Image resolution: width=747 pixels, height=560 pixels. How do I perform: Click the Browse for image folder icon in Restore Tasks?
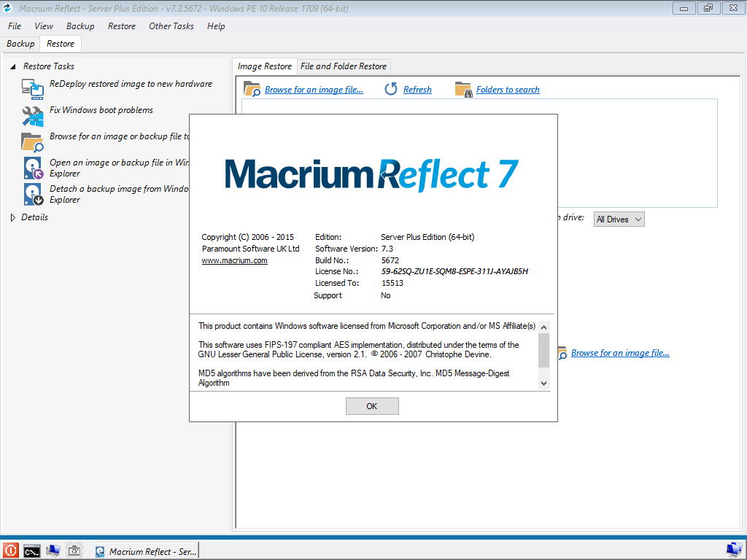(x=32, y=142)
